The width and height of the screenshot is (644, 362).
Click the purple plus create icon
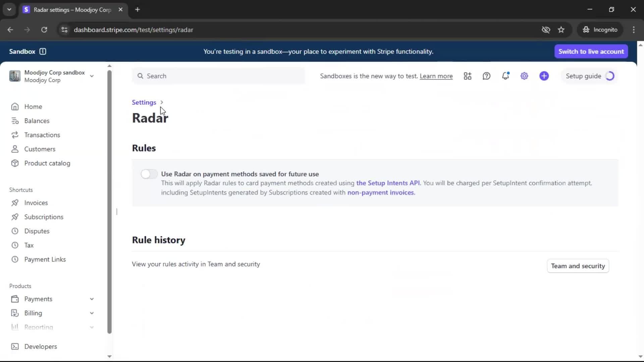(x=544, y=76)
